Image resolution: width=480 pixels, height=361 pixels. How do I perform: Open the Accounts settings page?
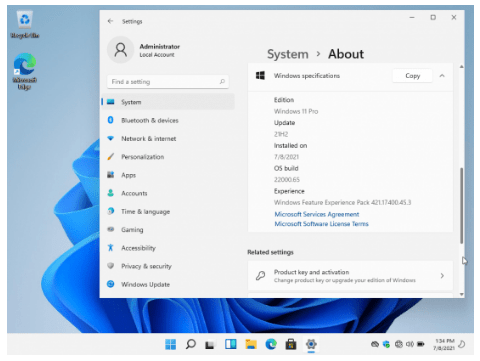pos(168,193)
